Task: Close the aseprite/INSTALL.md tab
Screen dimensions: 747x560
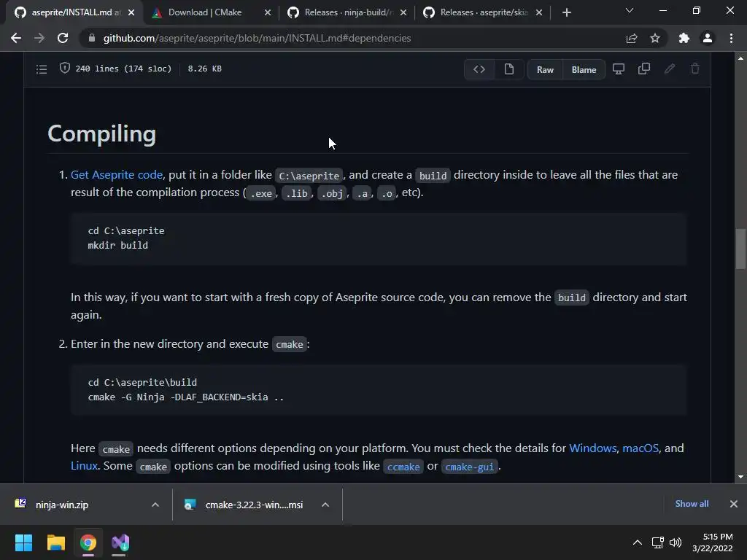Action: [131, 13]
